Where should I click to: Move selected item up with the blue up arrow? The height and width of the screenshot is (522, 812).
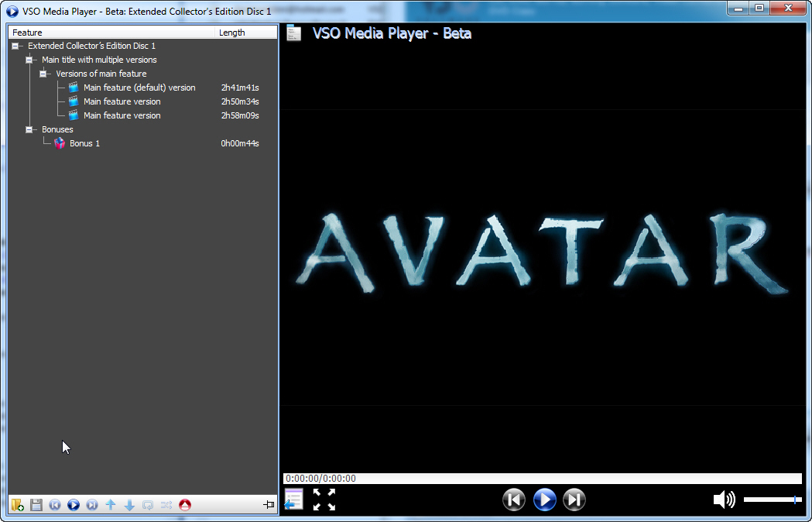[110, 504]
